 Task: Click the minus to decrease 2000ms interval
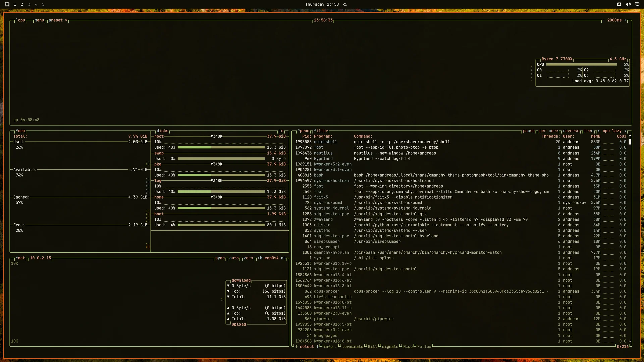coord(604,20)
